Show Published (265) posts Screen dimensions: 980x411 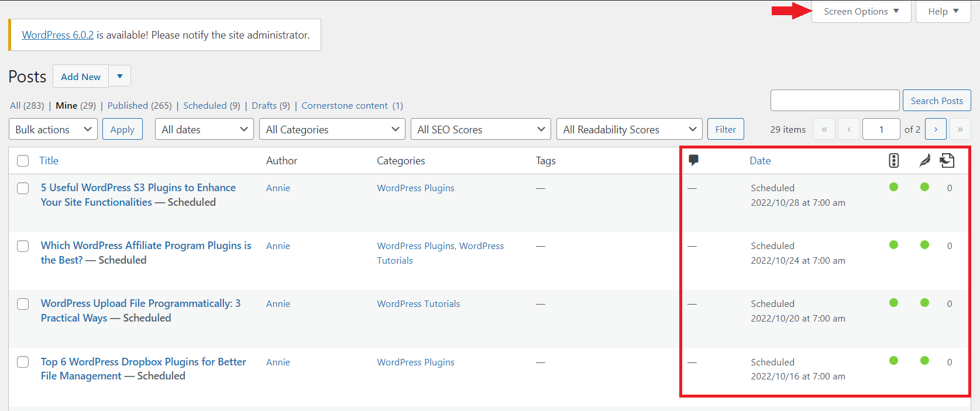click(x=139, y=106)
